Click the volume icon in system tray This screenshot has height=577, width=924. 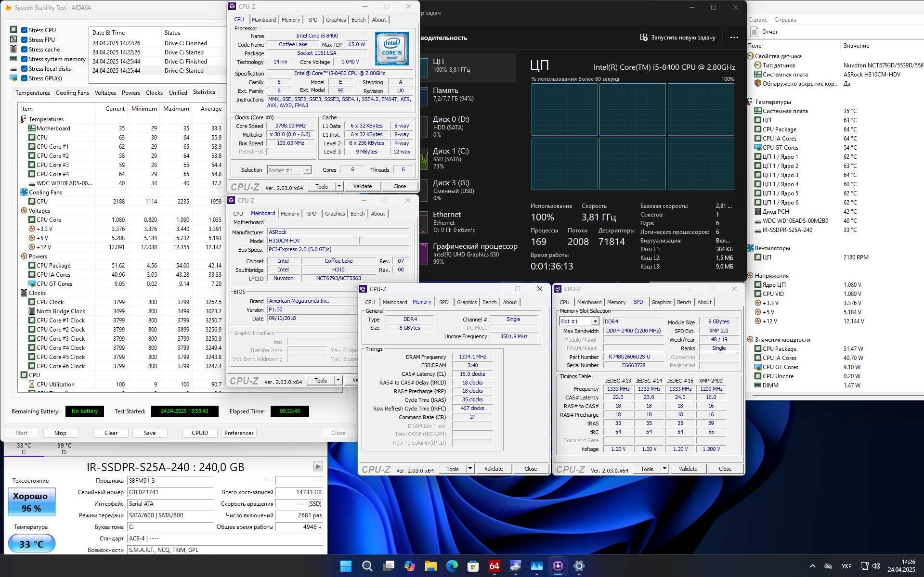[x=876, y=566]
